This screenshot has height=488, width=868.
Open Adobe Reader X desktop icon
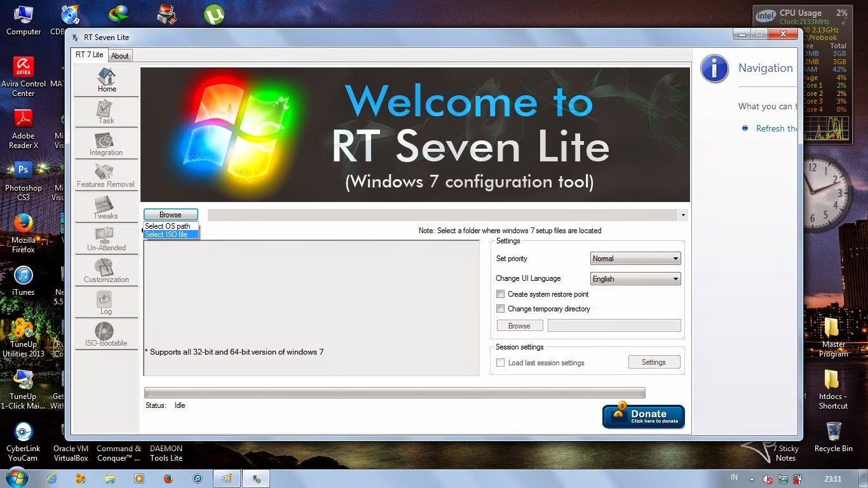[x=24, y=129]
